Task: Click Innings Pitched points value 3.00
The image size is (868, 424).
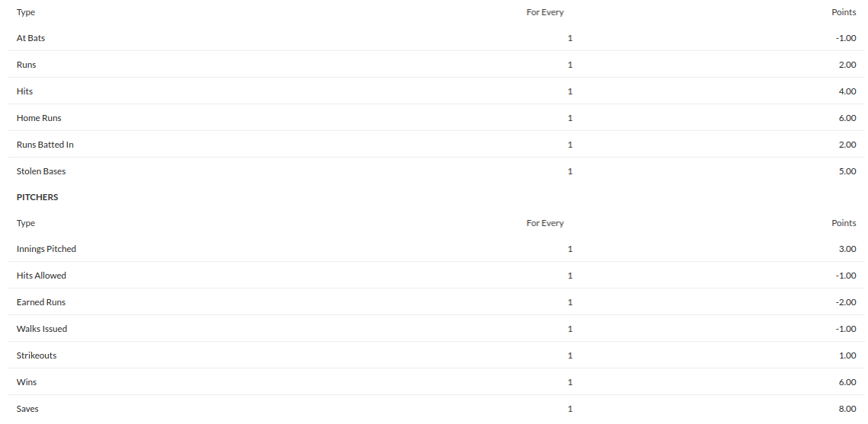Action: (x=847, y=249)
